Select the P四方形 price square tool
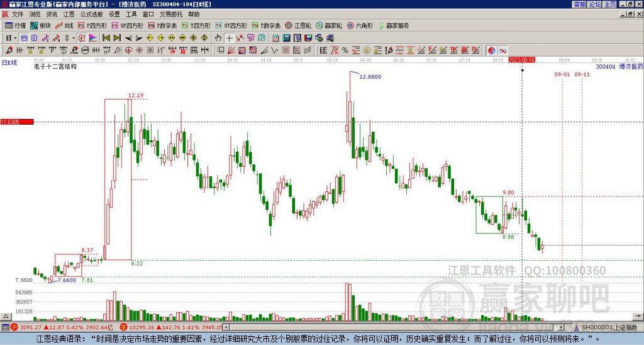Image resolution: width=644 pixels, height=345 pixels. click(92, 26)
